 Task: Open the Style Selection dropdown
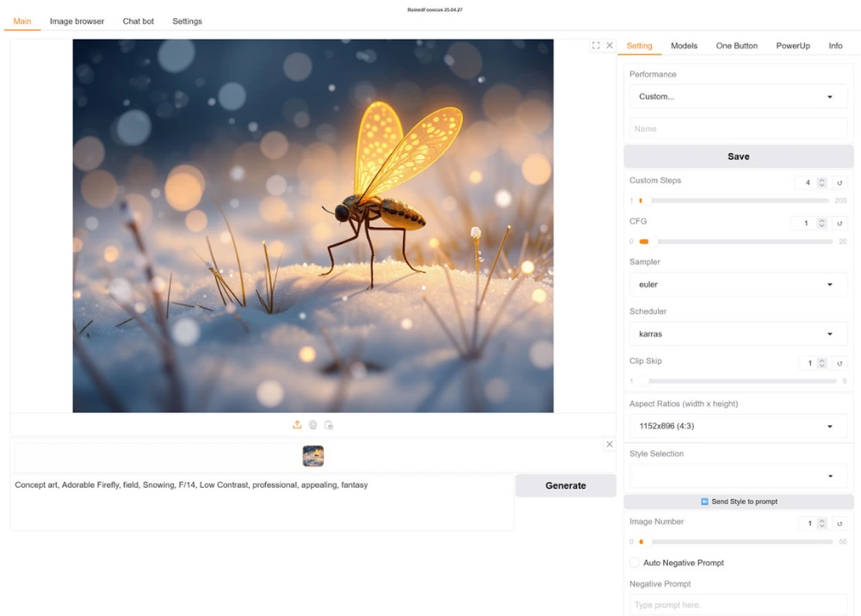pos(739,476)
